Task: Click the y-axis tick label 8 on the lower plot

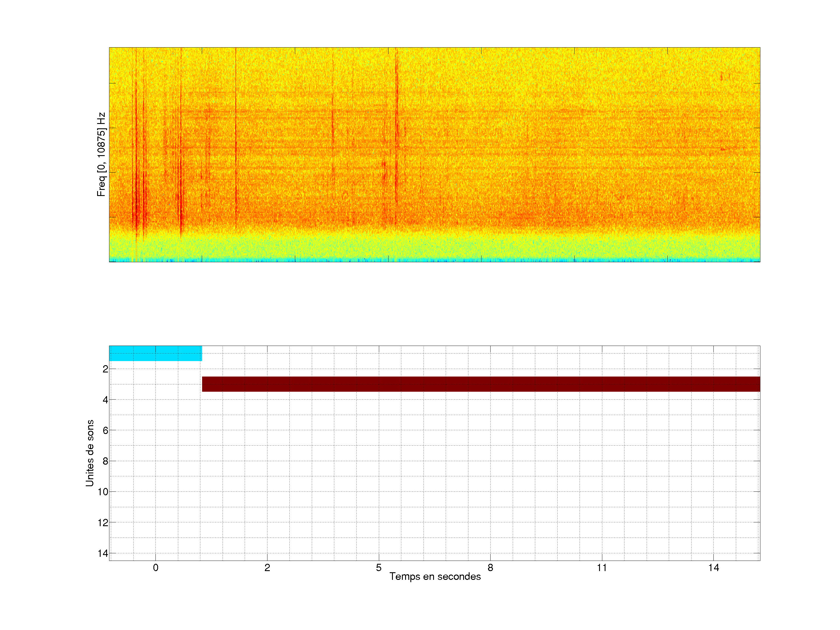Action: (x=105, y=461)
